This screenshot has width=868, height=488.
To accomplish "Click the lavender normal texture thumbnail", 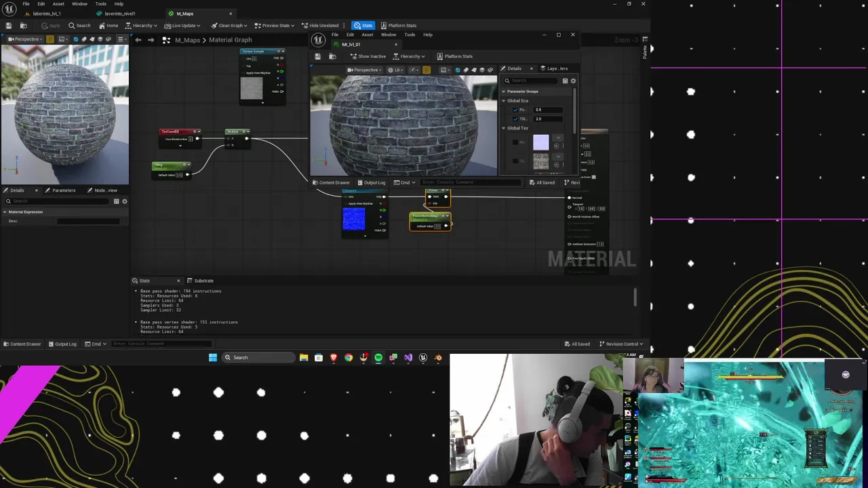I will [540, 142].
